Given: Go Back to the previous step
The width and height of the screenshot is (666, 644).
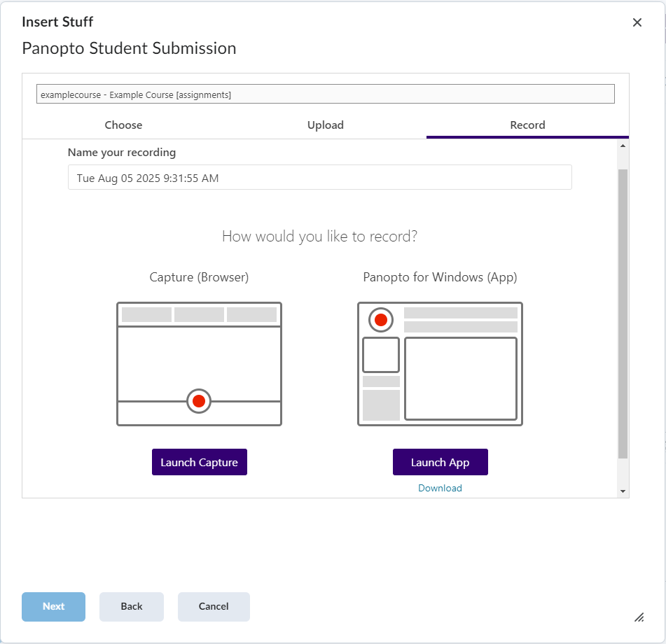Looking at the screenshot, I should click(132, 606).
